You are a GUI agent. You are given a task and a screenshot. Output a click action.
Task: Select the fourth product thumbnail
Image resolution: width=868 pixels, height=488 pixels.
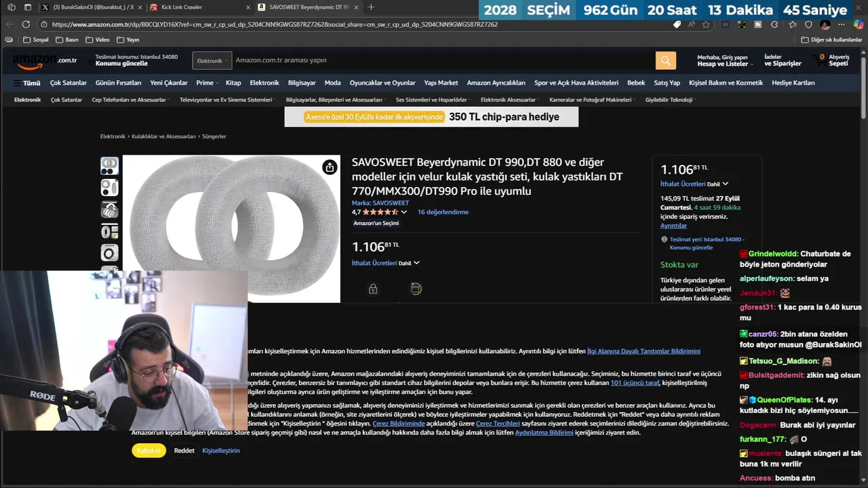109,231
